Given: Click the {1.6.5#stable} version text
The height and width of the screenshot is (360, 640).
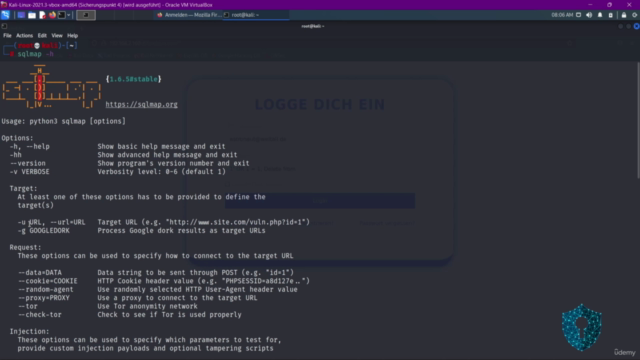Looking at the screenshot, I should coord(133,79).
